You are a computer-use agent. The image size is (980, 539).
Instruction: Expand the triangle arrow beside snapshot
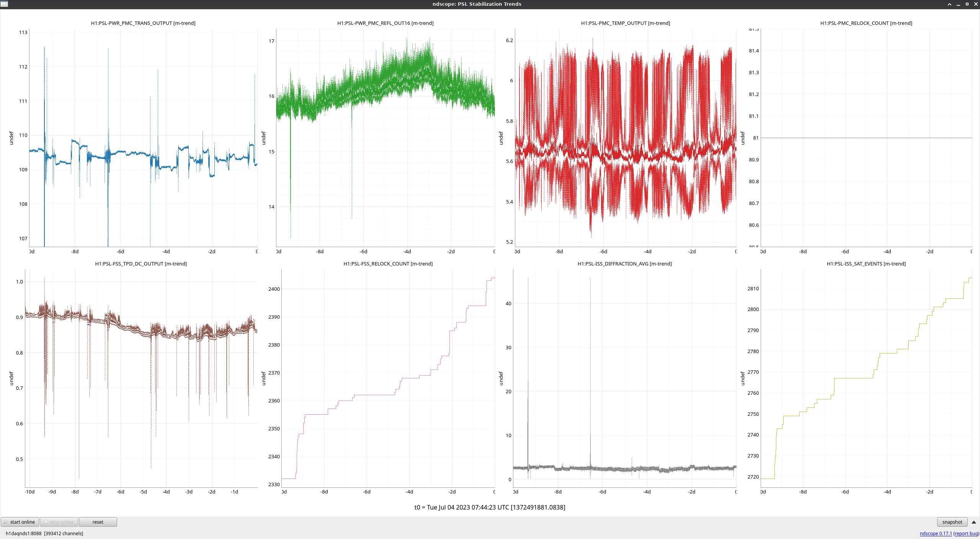974,522
